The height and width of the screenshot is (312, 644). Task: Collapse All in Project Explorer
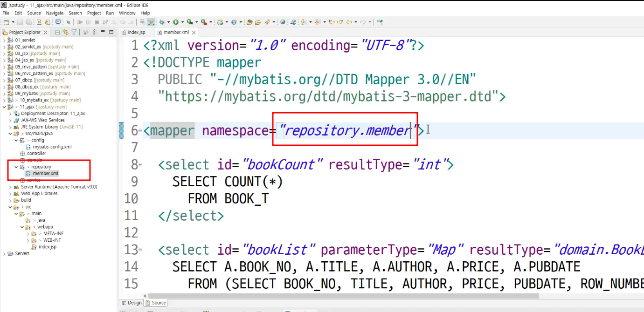coord(57,32)
